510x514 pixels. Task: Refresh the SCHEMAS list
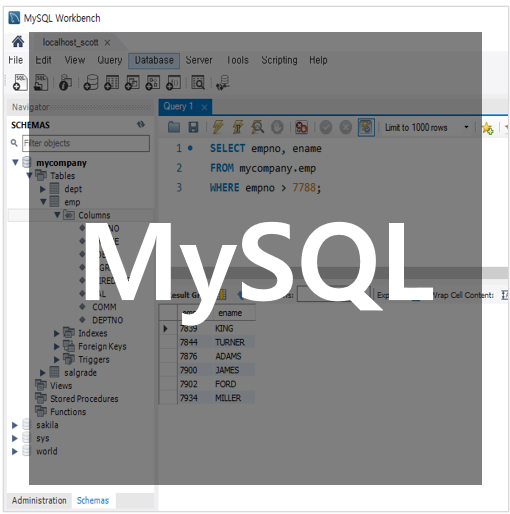point(141,125)
